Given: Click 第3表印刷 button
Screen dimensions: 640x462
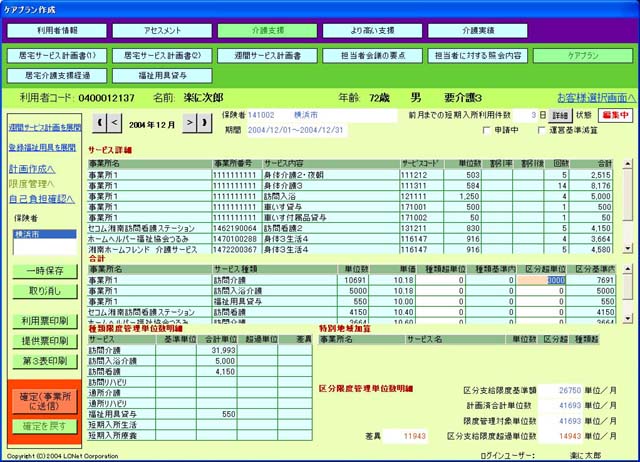Looking at the screenshot, I should coord(45,361).
